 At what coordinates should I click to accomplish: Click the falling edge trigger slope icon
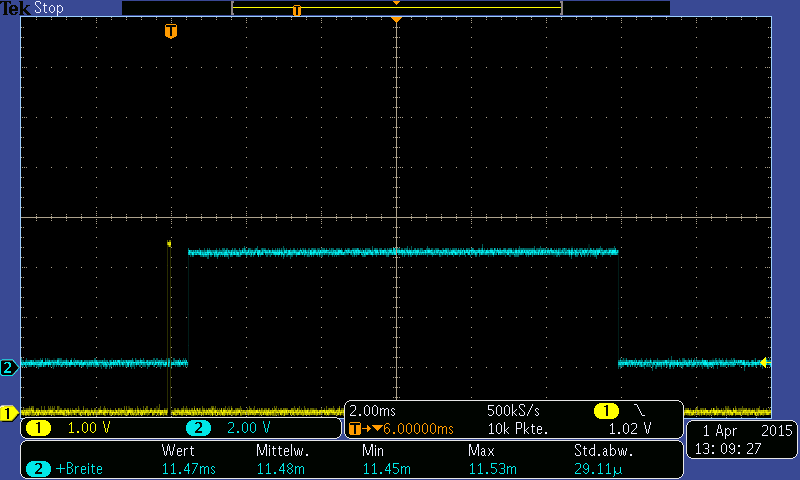point(639,410)
